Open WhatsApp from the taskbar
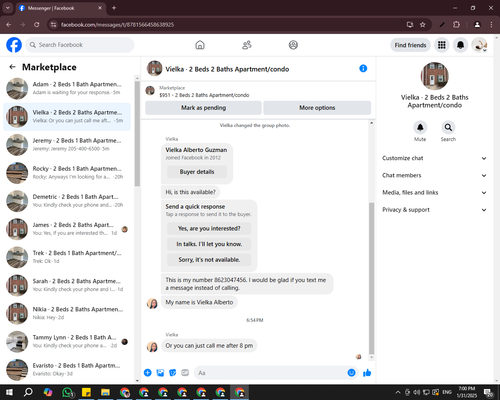The height and width of the screenshot is (400, 500). point(67,392)
